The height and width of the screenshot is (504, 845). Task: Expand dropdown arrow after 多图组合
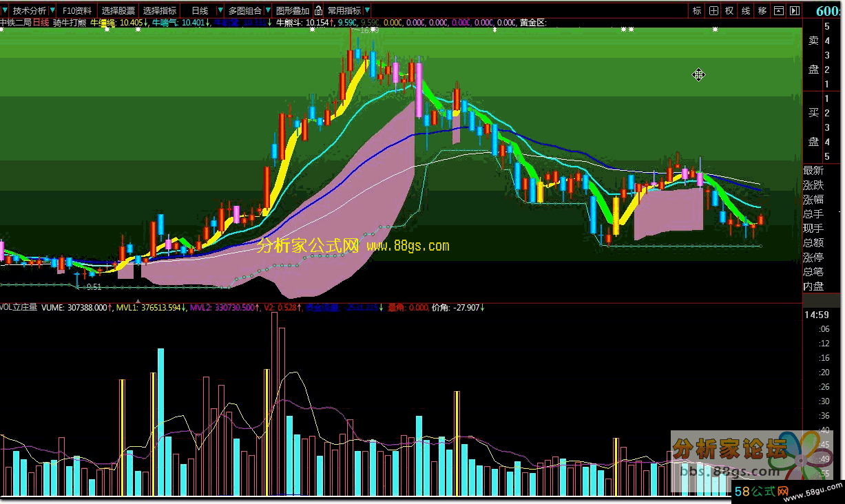point(268,10)
